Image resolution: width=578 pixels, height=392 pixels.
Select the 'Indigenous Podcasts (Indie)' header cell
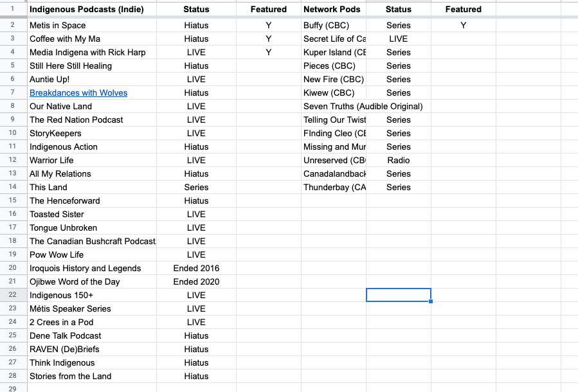tap(92, 9)
